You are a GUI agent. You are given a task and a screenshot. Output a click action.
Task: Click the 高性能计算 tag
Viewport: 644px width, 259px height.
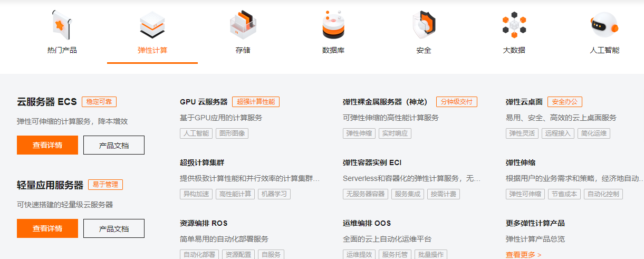[x=235, y=194]
